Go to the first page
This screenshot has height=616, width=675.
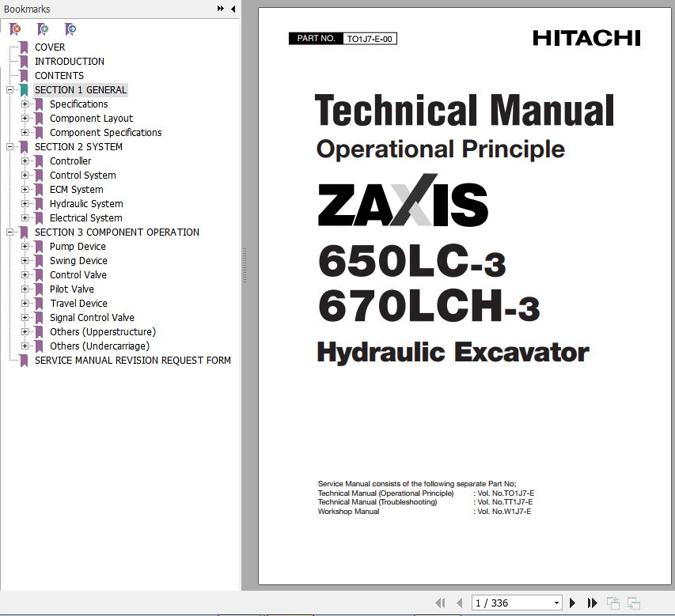(x=441, y=603)
